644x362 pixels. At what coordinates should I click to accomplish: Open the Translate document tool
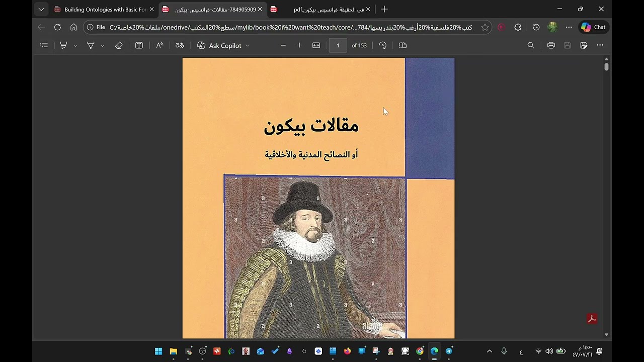180,45
